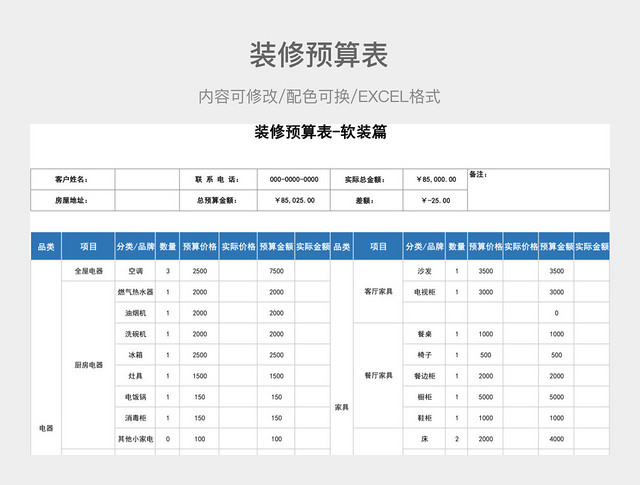Click the large 装修预算表 page title

[x=319, y=55]
